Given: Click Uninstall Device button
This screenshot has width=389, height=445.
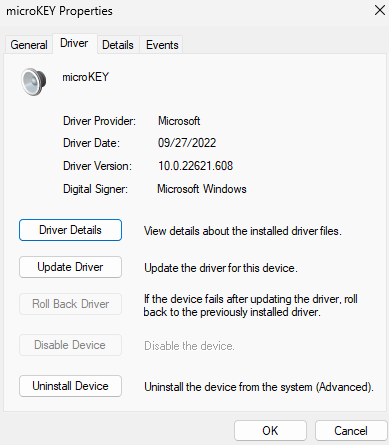Looking at the screenshot, I should pyautogui.click(x=70, y=386).
